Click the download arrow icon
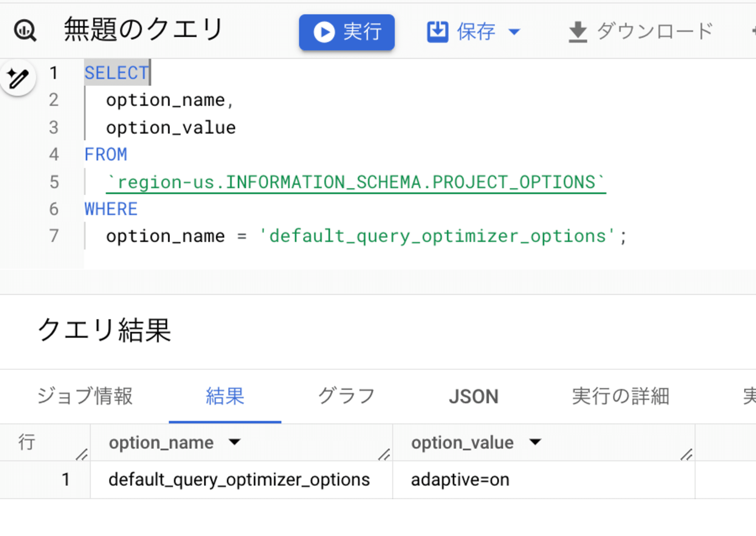This screenshot has width=756, height=536. 578,32
